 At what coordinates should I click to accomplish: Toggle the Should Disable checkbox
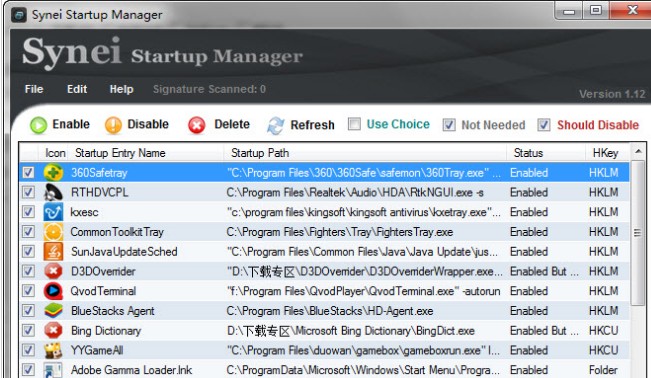(x=544, y=125)
